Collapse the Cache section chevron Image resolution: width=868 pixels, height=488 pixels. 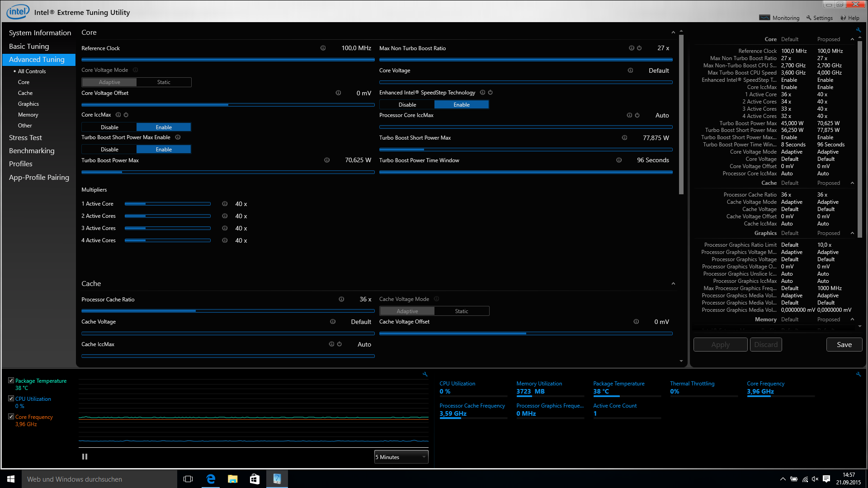coord(673,284)
